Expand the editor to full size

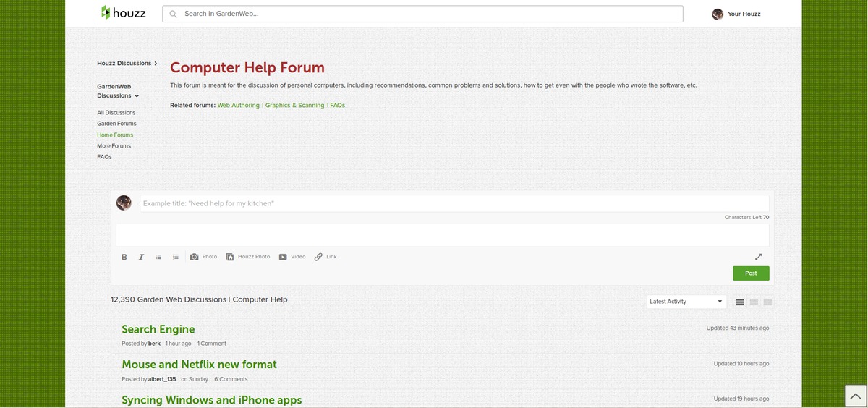point(759,257)
